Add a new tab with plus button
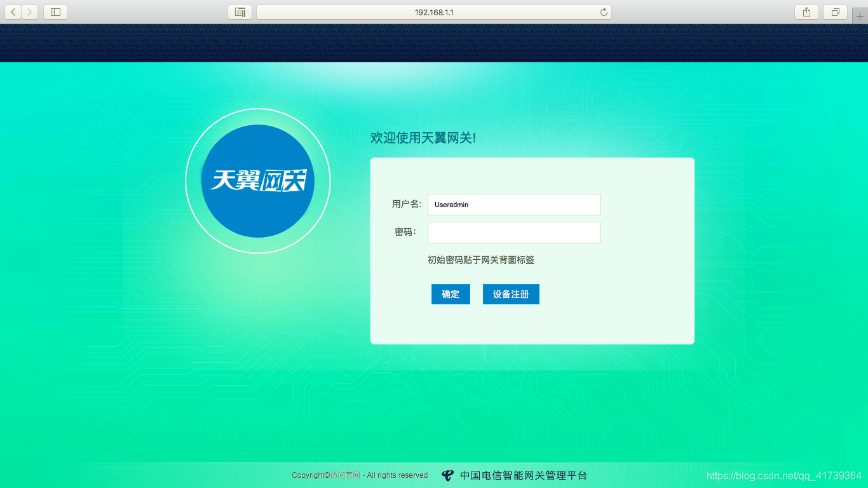The width and height of the screenshot is (868, 488). click(x=860, y=16)
